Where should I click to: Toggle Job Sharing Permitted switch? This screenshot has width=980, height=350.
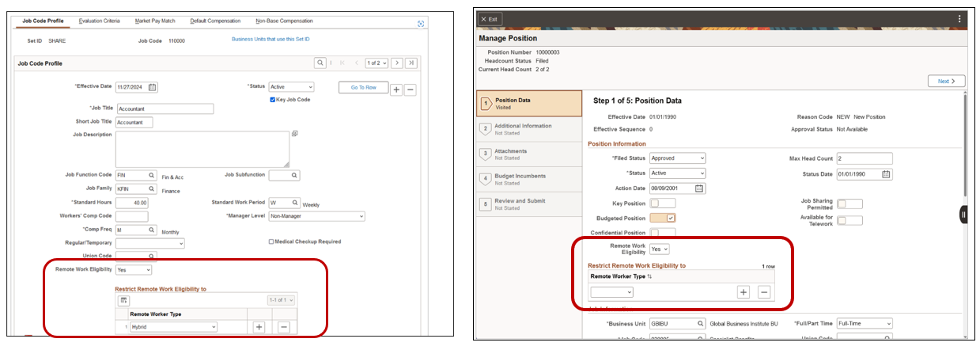point(849,204)
